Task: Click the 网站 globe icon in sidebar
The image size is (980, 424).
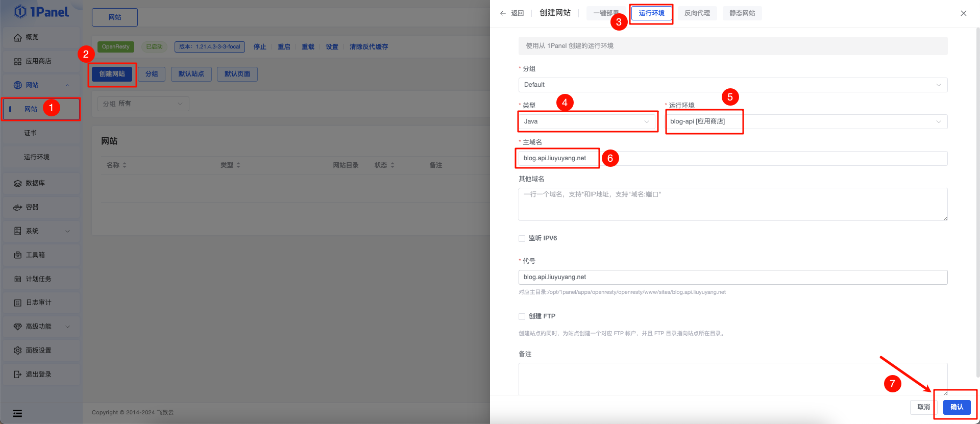Action: pyautogui.click(x=18, y=85)
